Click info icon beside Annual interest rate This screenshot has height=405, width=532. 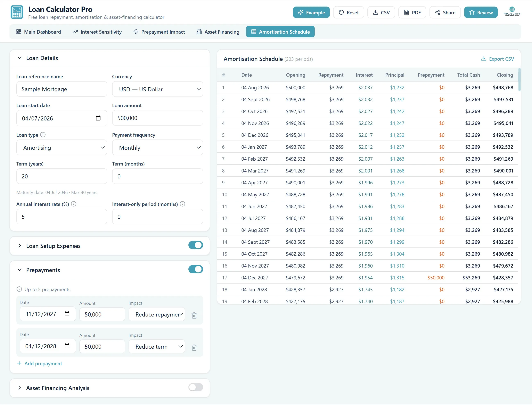74,204
